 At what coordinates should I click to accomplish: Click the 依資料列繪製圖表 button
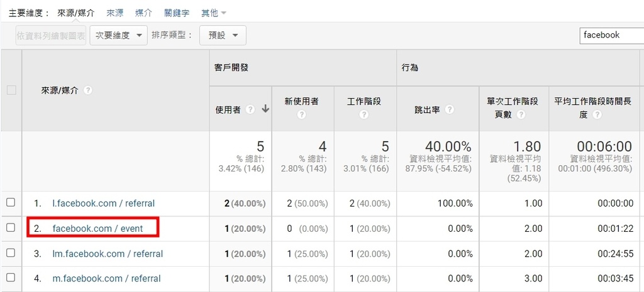coord(51,35)
